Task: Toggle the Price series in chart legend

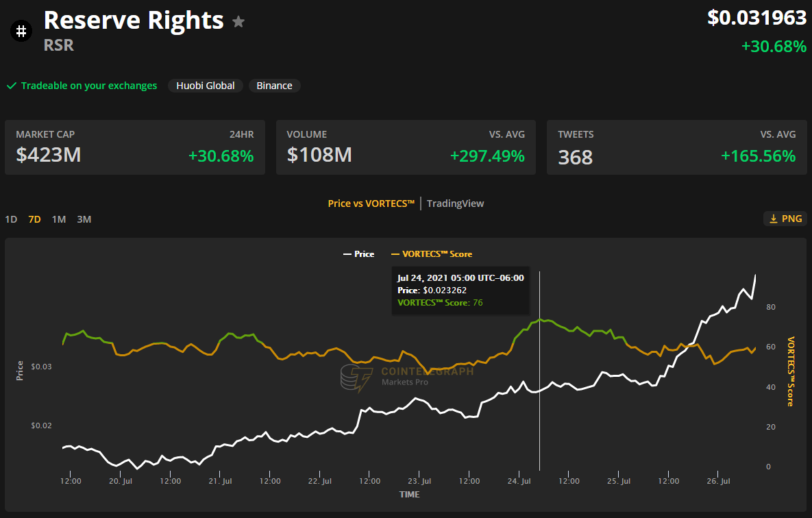Action: 358,254
